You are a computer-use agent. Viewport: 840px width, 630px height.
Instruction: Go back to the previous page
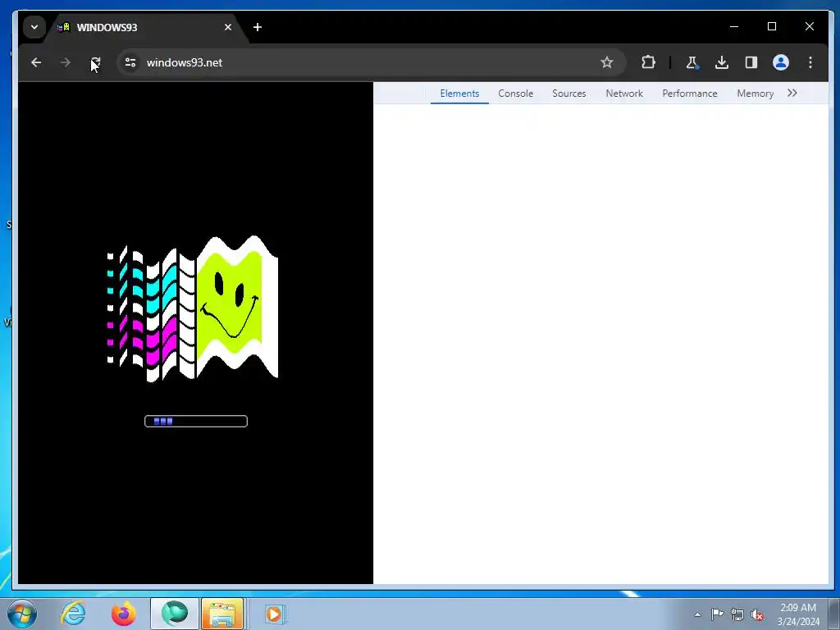(36, 62)
